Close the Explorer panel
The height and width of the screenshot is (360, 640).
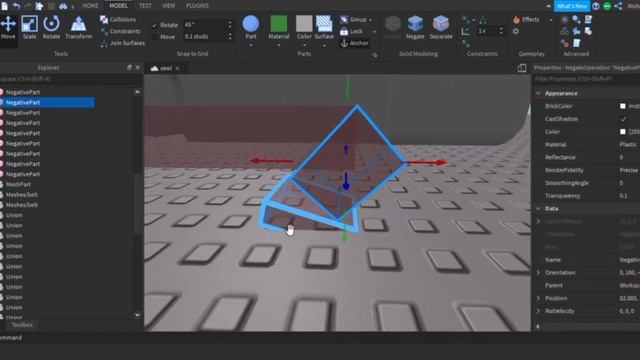pyautogui.click(x=138, y=68)
